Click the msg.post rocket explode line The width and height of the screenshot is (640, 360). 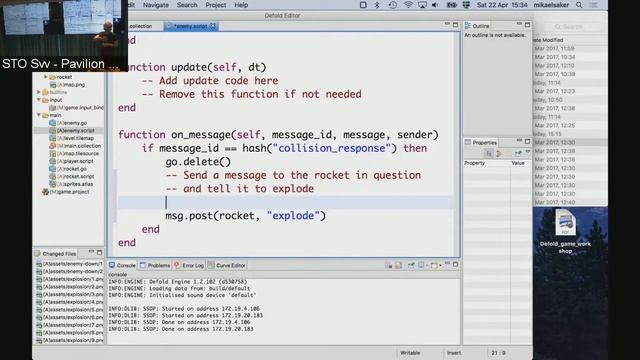tap(245, 216)
